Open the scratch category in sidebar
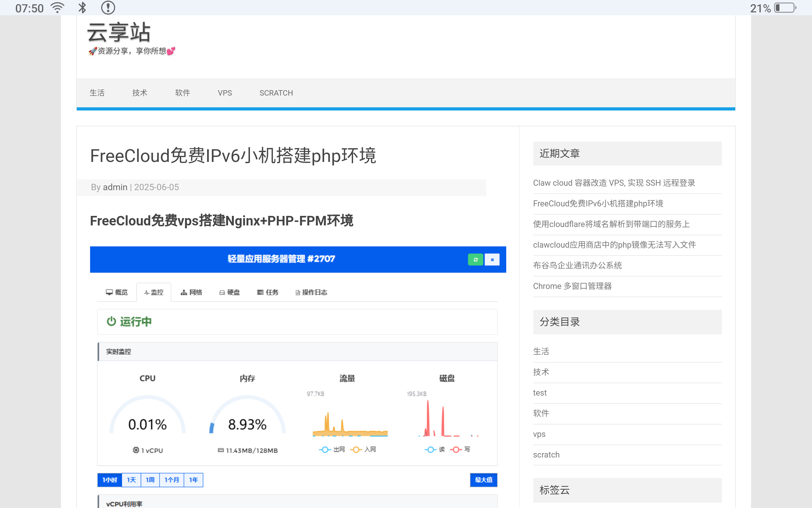Screen dimensions: 812x508 pos(546,455)
